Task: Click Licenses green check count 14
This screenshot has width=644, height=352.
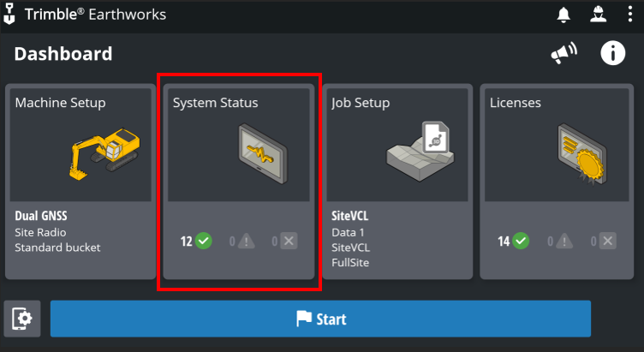Action: click(513, 242)
